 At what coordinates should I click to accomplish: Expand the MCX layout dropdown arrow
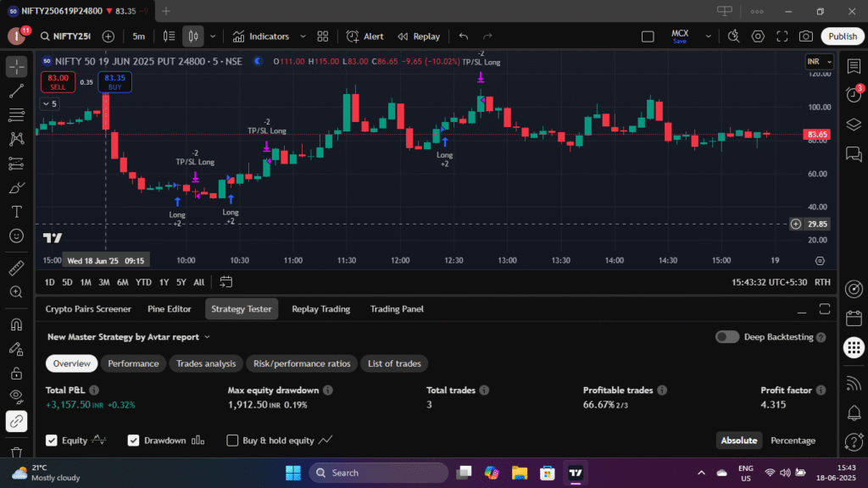click(708, 36)
